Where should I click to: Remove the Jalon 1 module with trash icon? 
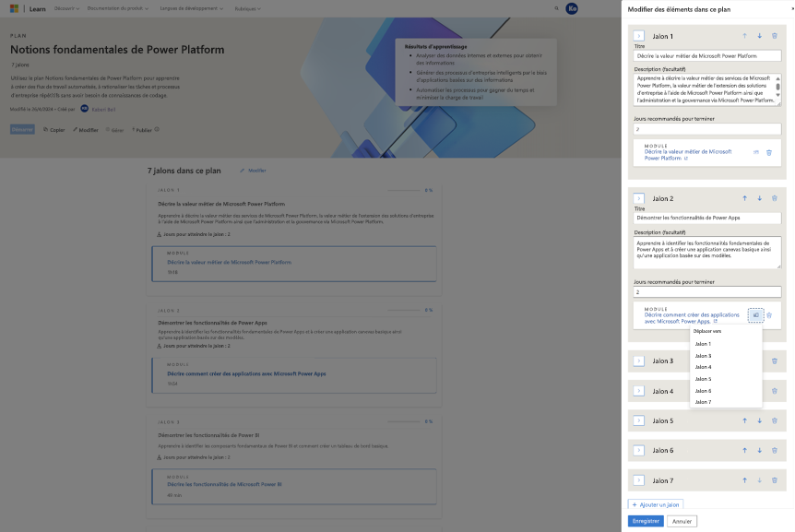click(x=769, y=152)
